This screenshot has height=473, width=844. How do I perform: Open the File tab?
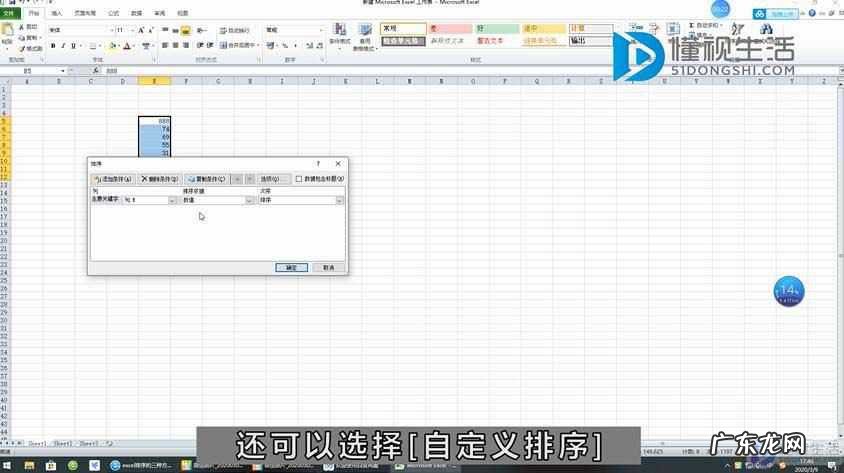pyautogui.click(x=10, y=13)
